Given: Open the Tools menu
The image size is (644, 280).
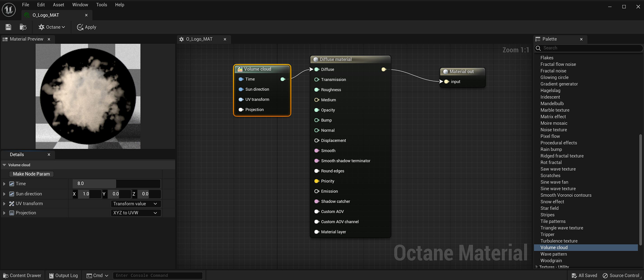Looking at the screenshot, I should pyautogui.click(x=101, y=5).
